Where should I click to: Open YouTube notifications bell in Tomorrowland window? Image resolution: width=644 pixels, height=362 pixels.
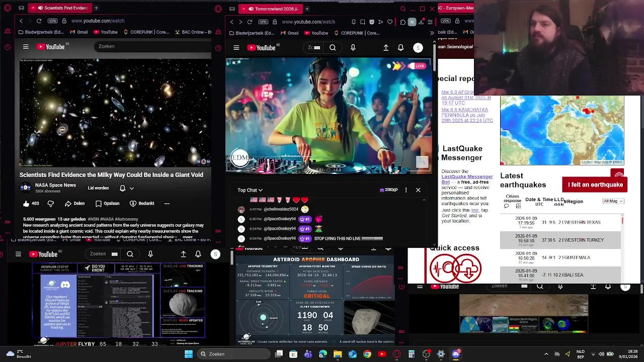(400, 48)
